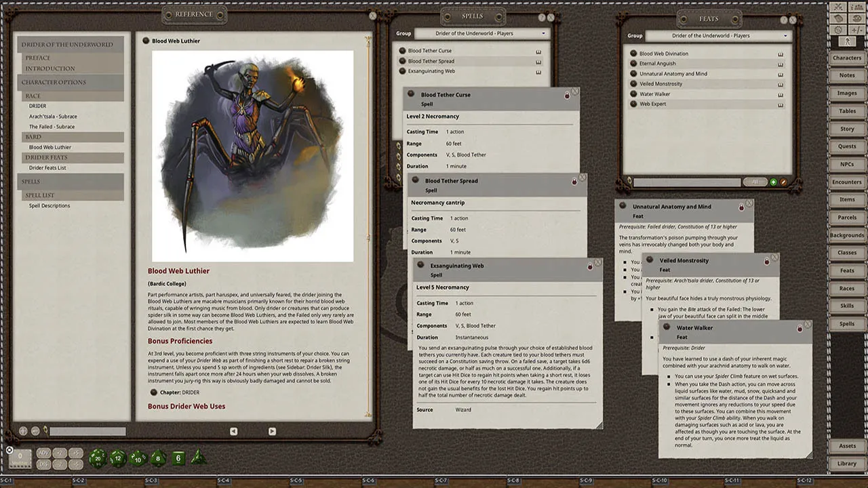
Task: Click the Feats window search field
Action: click(687, 182)
